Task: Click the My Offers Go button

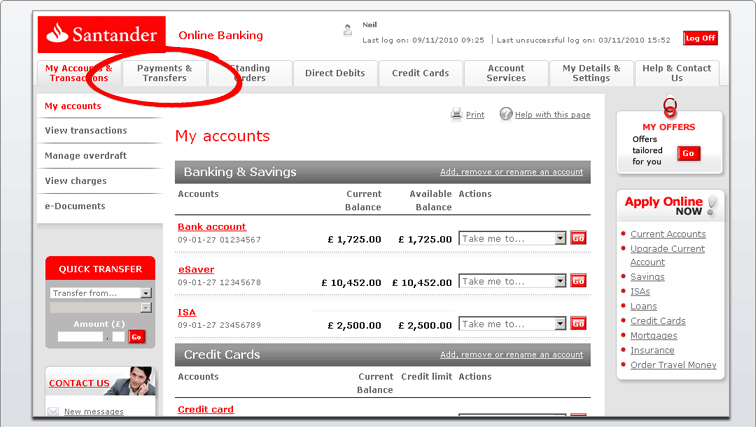Action: point(688,153)
